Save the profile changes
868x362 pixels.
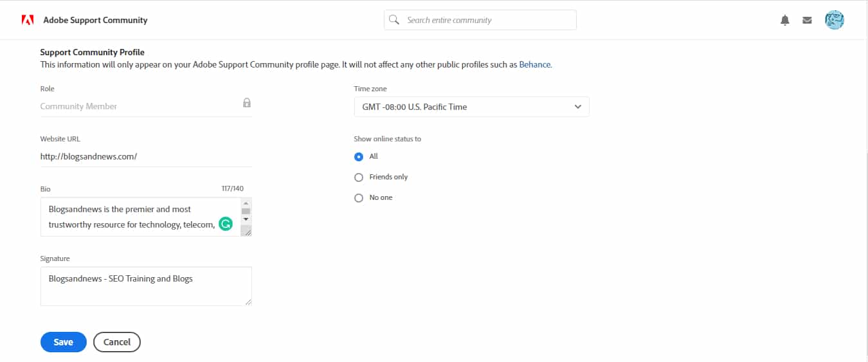point(63,342)
